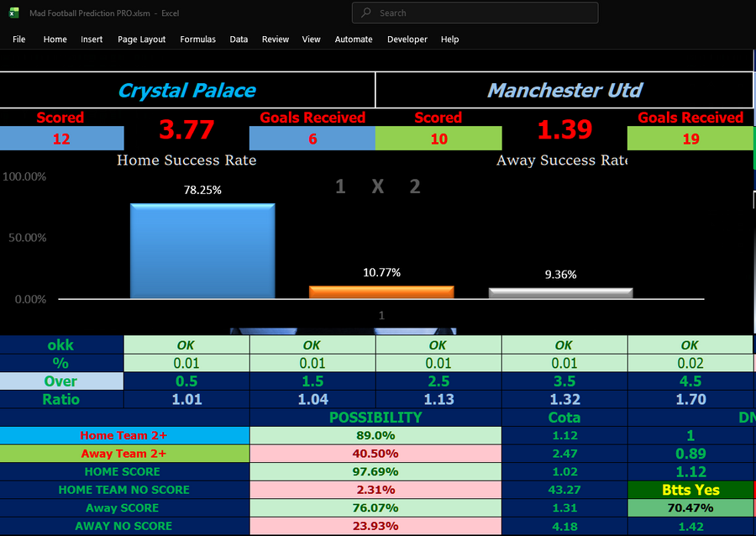Click the Excel app icon in the title bar
Image resolution: width=756 pixels, height=536 pixels.
tap(13, 13)
